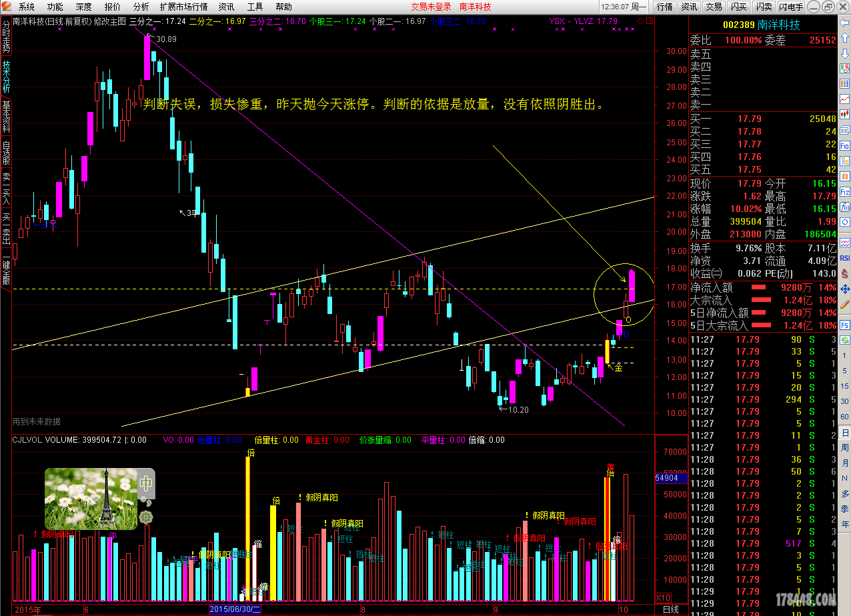Select the 多 multi-period button
Screen dimensions: 851x616
pos(844,494)
